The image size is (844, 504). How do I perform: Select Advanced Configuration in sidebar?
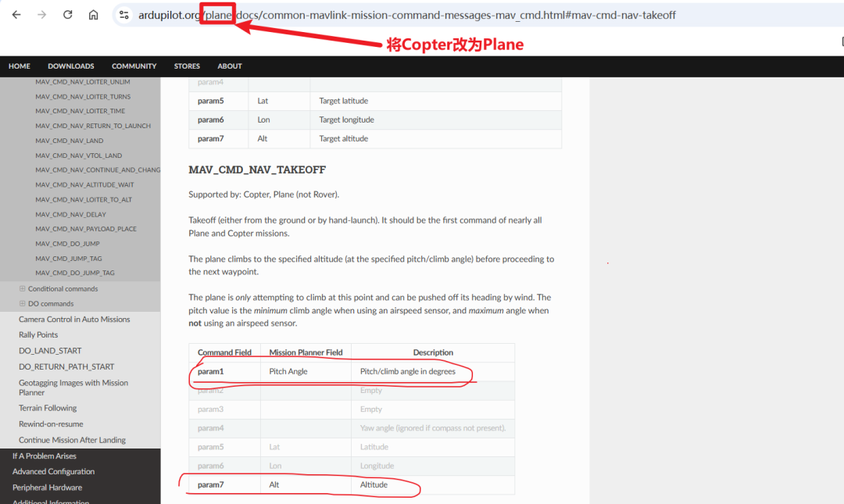pos(54,472)
